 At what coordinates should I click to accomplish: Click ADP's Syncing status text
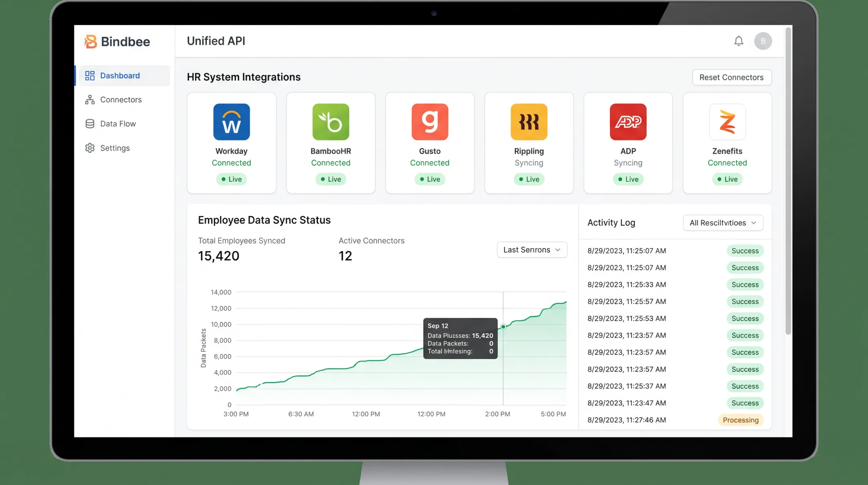pos(628,163)
